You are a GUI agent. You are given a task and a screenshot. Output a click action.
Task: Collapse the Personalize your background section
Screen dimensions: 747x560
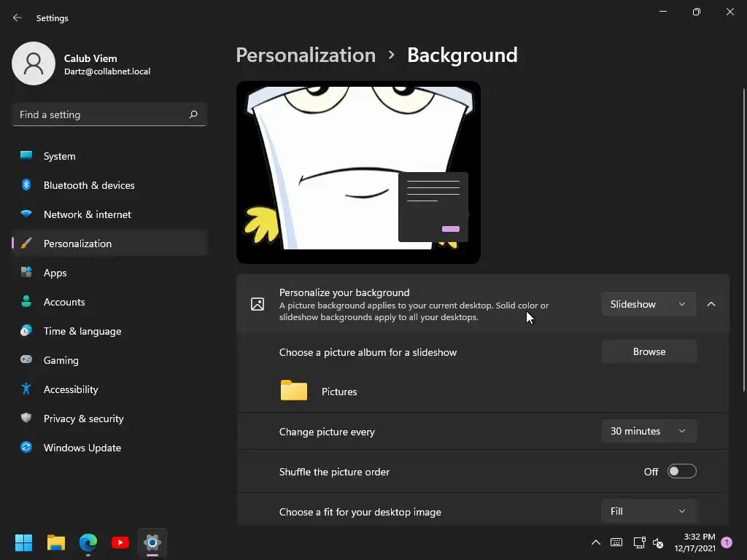(x=711, y=304)
